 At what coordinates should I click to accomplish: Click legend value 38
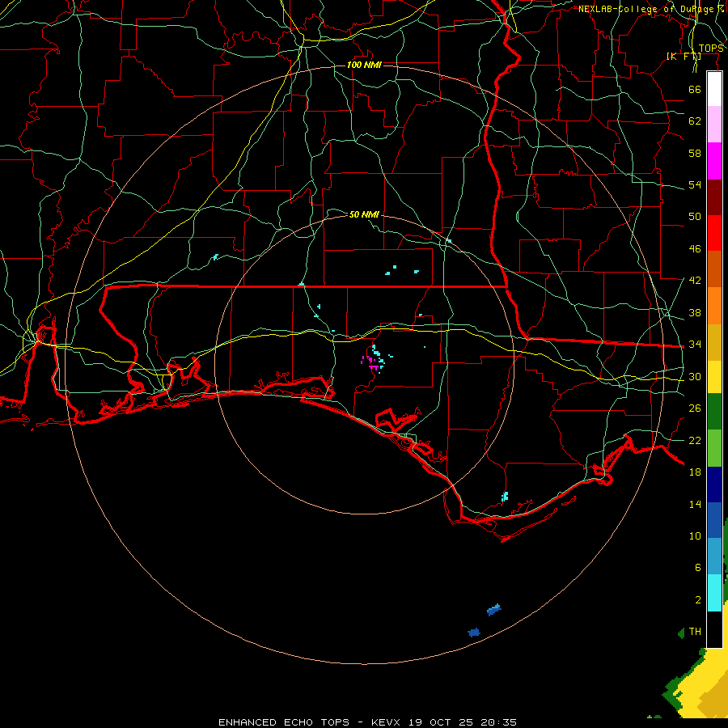point(695,313)
